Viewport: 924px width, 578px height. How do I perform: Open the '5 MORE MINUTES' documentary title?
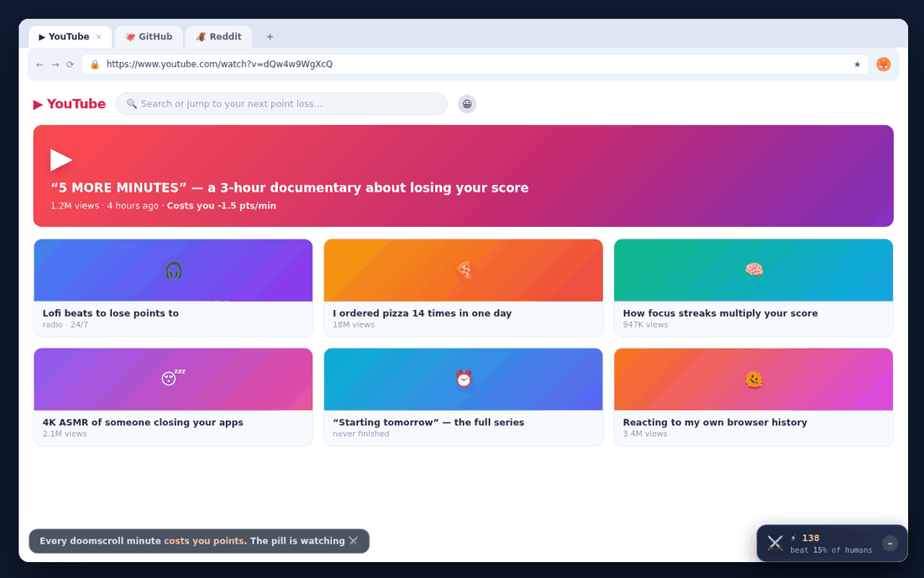pos(289,187)
